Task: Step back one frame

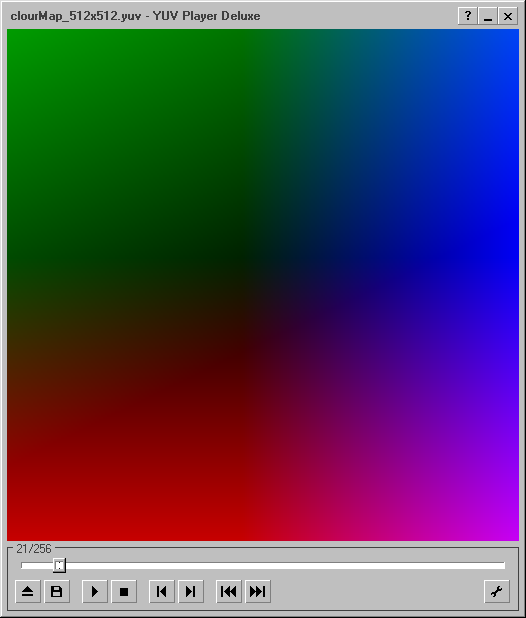Action: [x=162, y=591]
